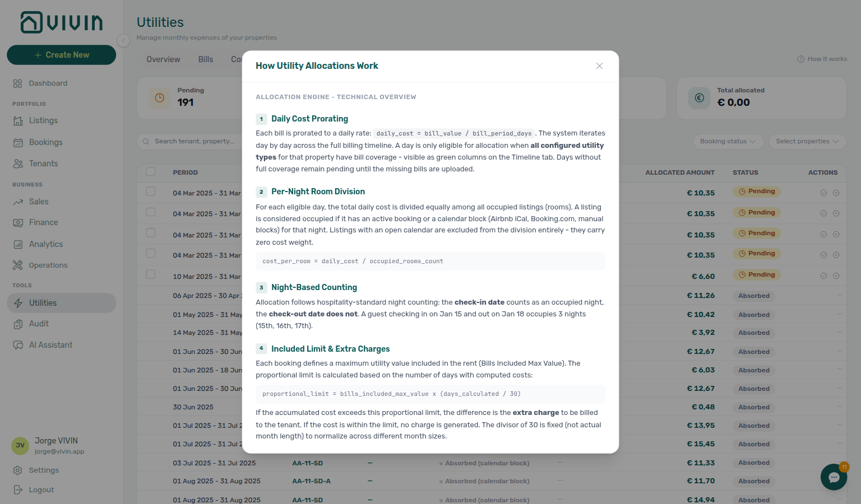Click the cost_per_room formula code block
The width and height of the screenshot is (861, 504).
click(430, 262)
